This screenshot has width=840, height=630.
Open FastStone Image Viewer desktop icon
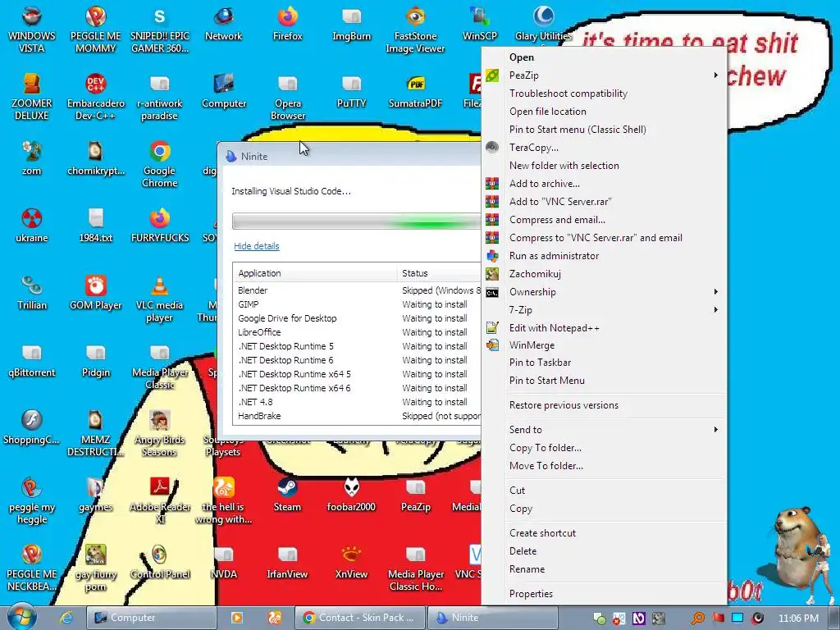point(415,30)
